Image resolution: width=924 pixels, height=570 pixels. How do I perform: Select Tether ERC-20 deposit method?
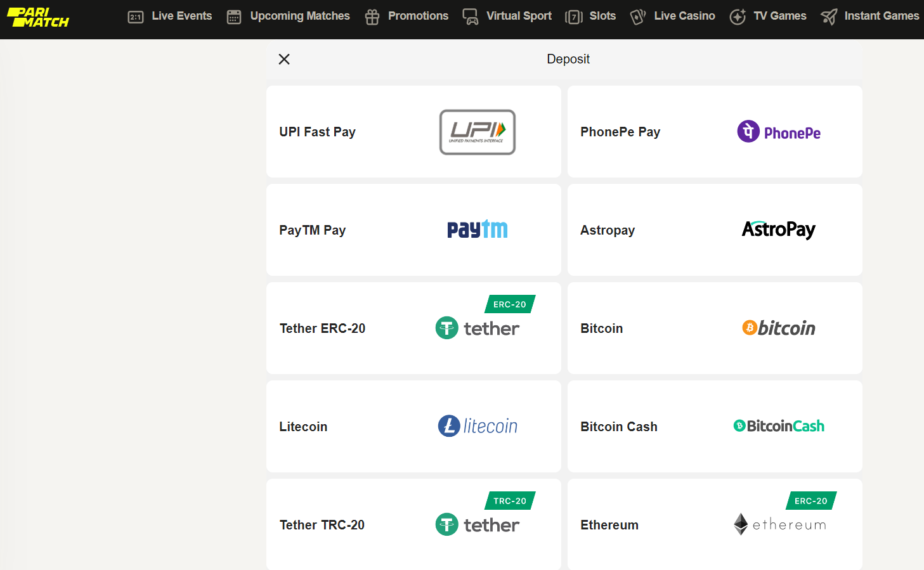[322, 328]
